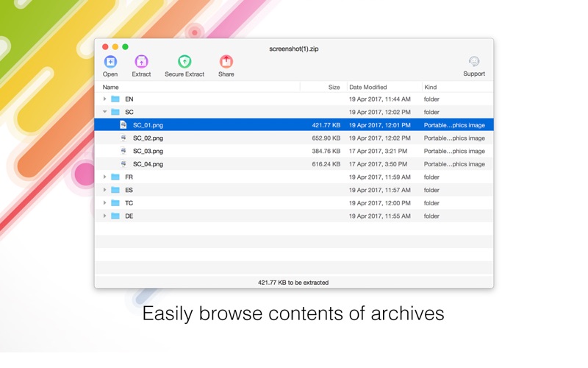Collapse the SC folder disclosure triangle
The height and width of the screenshot is (368, 588).
click(x=104, y=113)
